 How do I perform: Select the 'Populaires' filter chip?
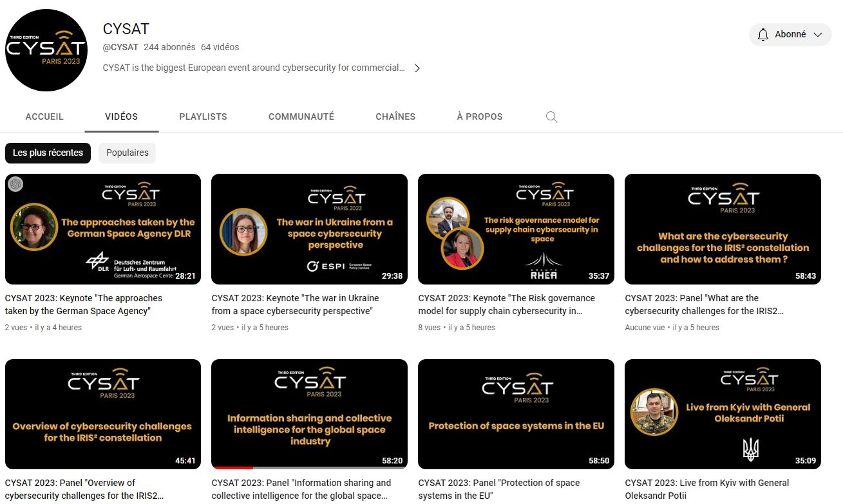coord(127,153)
